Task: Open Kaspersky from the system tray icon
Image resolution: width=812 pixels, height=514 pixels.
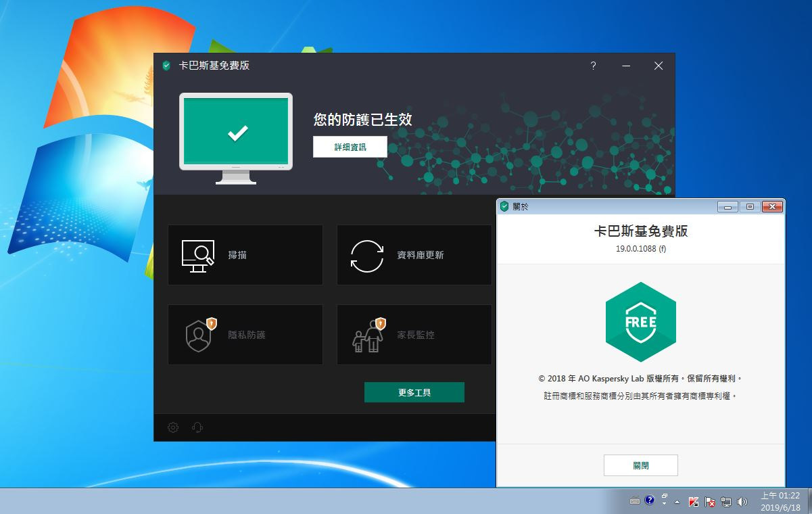Action: (694, 502)
